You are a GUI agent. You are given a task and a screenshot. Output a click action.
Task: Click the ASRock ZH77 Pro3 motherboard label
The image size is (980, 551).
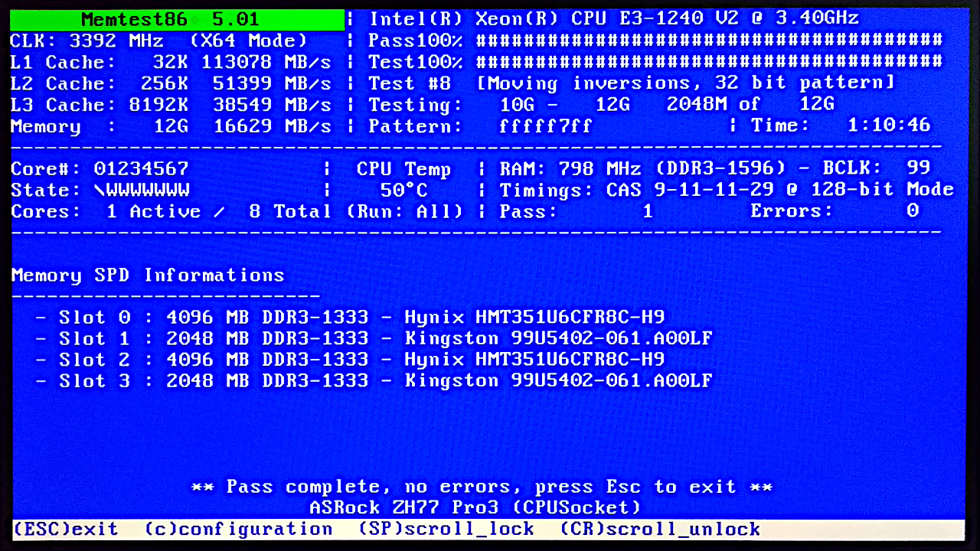[x=475, y=507]
